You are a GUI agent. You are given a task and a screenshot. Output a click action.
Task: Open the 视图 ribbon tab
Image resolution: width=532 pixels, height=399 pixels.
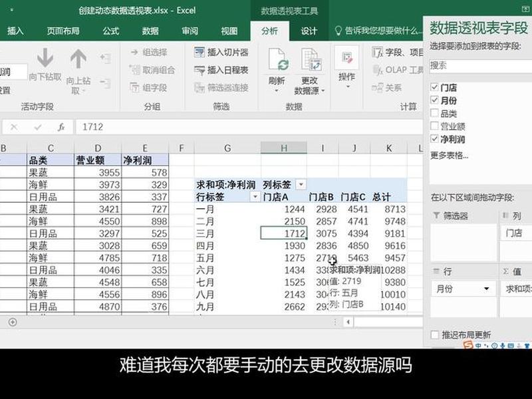[229, 31]
